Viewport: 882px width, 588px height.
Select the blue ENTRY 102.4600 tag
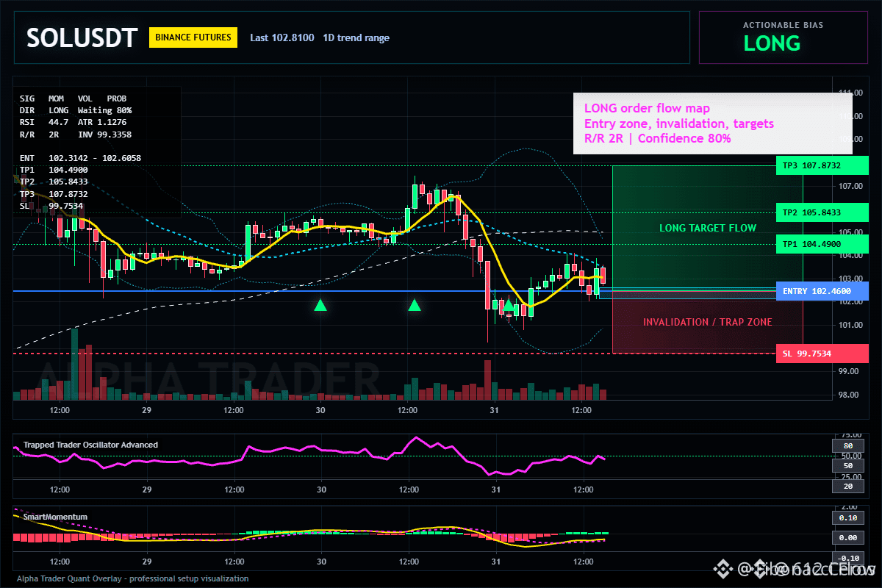(822, 291)
